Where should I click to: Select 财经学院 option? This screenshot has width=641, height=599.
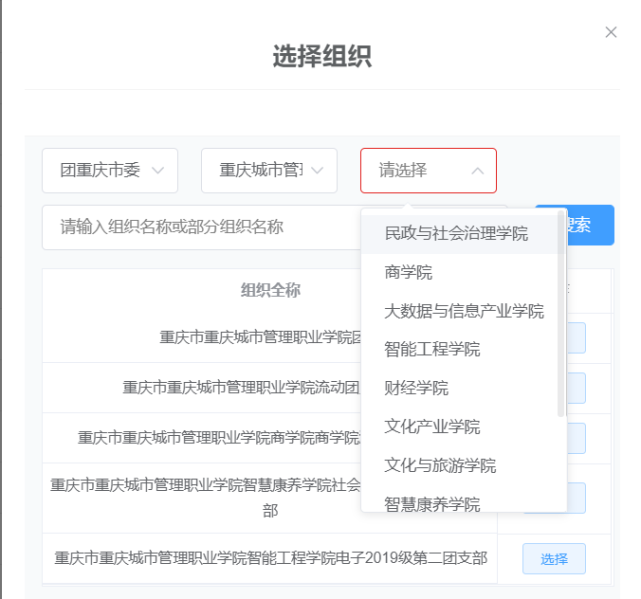459,388
